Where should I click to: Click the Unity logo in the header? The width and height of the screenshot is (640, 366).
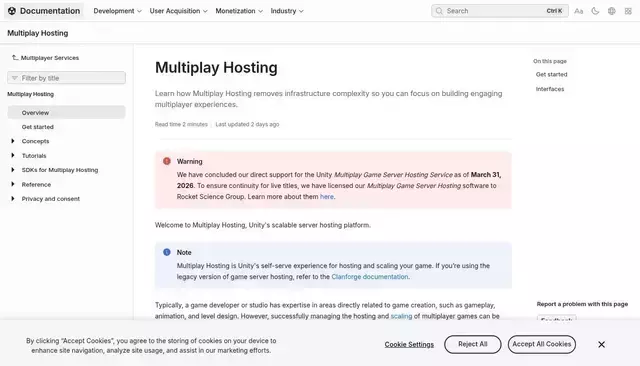(x=12, y=11)
